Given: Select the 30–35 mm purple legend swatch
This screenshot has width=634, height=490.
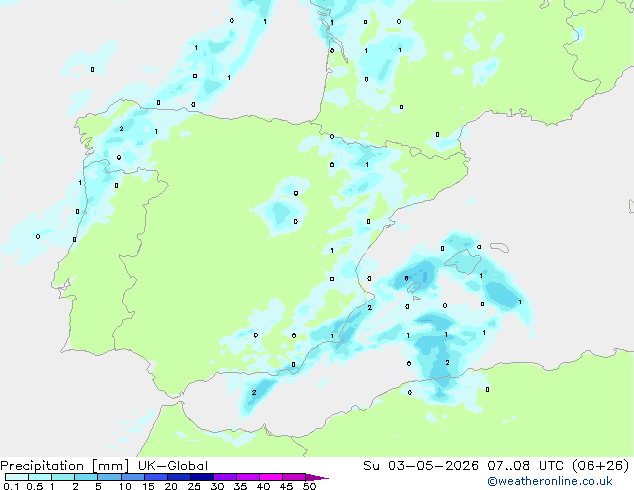Looking at the screenshot, I should pyautogui.click(x=225, y=477).
